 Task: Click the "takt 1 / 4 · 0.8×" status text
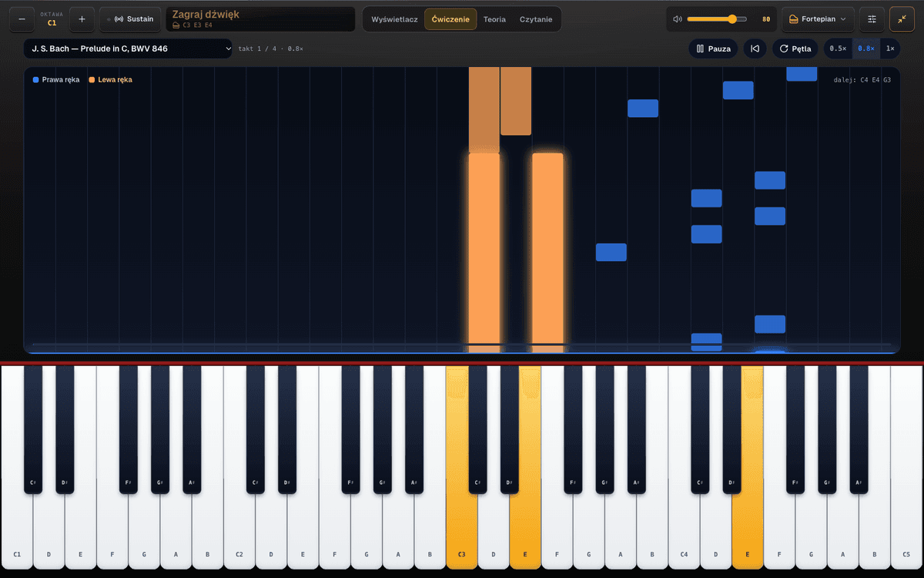tap(271, 49)
